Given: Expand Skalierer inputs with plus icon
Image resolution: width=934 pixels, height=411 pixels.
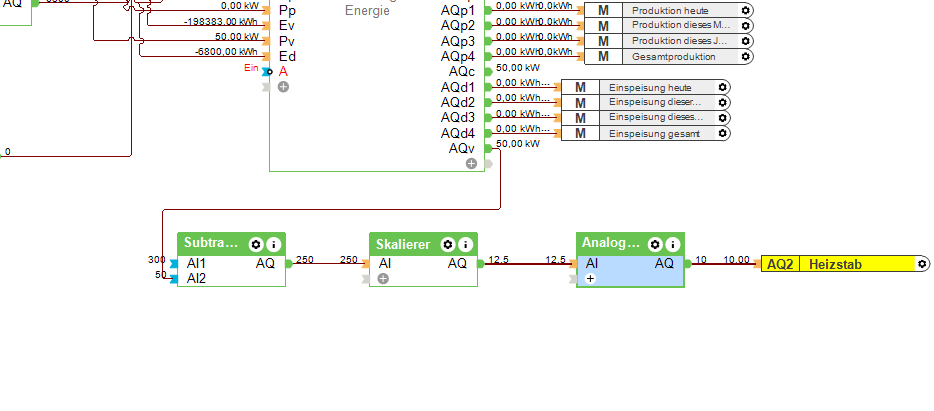Looking at the screenshot, I should coord(383,278).
